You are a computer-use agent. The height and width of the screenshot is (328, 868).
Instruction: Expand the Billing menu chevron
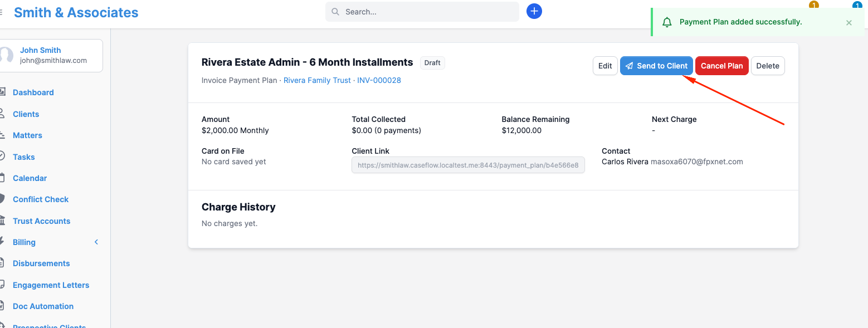(x=96, y=242)
